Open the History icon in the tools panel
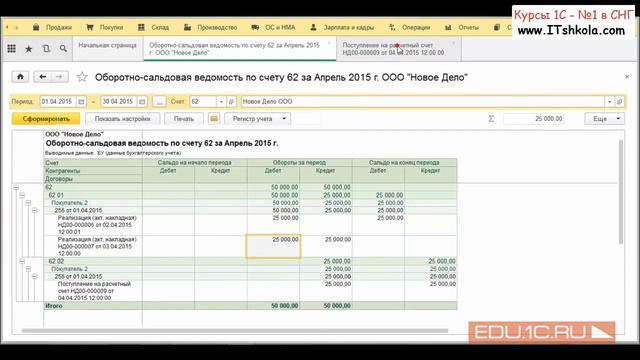The image size is (640, 360). pos(46,49)
